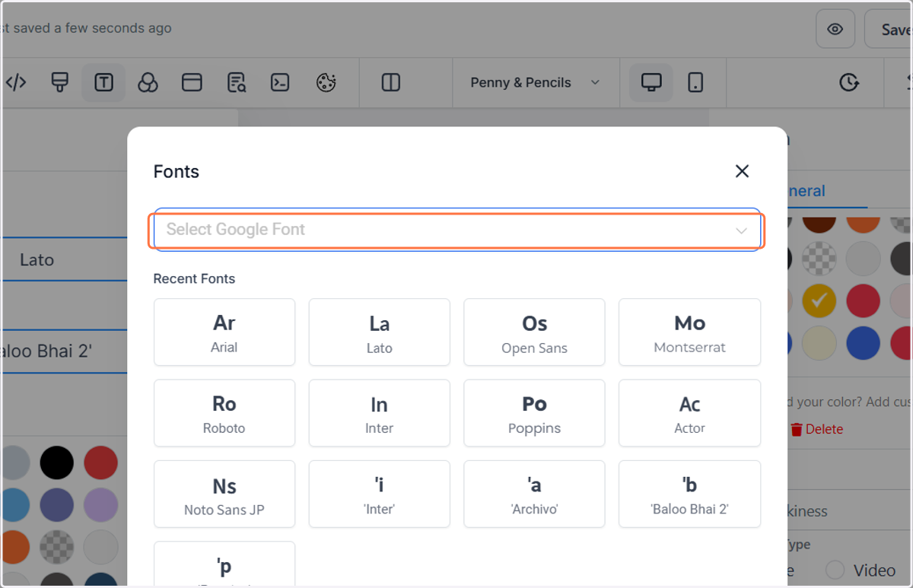Choose the Montserrat font card
This screenshot has height=588, width=913.
[x=689, y=332]
